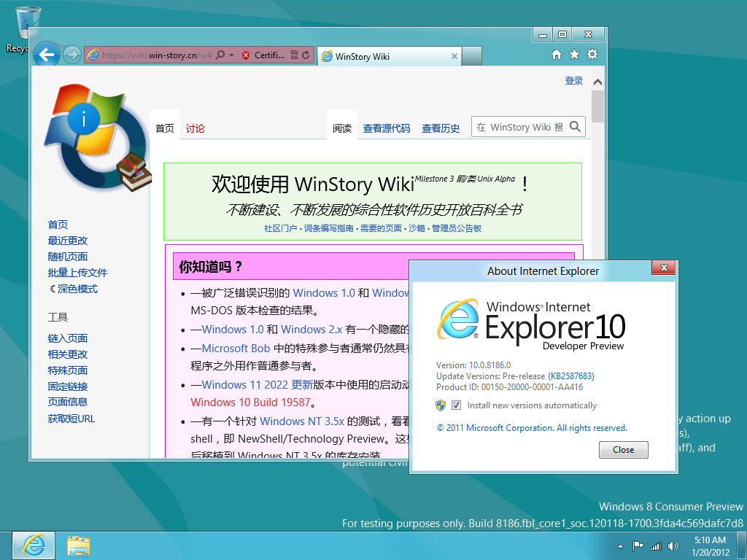Open the Tools gear icon
Viewport: 747px width, 560px height.
[x=592, y=54]
